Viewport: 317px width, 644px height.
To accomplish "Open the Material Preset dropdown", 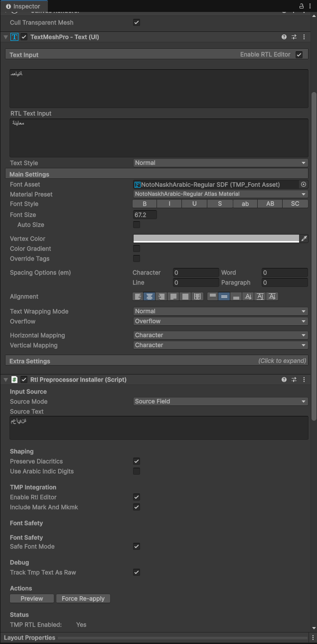I will pyautogui.click(x=220, y=194).
